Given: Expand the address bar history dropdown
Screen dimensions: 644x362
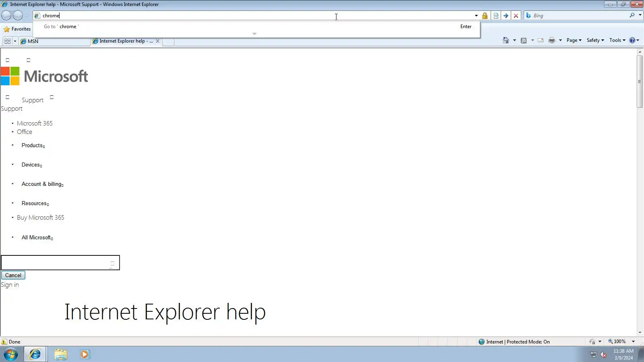Looking at the screenshot, I should [x=476, y=16].
